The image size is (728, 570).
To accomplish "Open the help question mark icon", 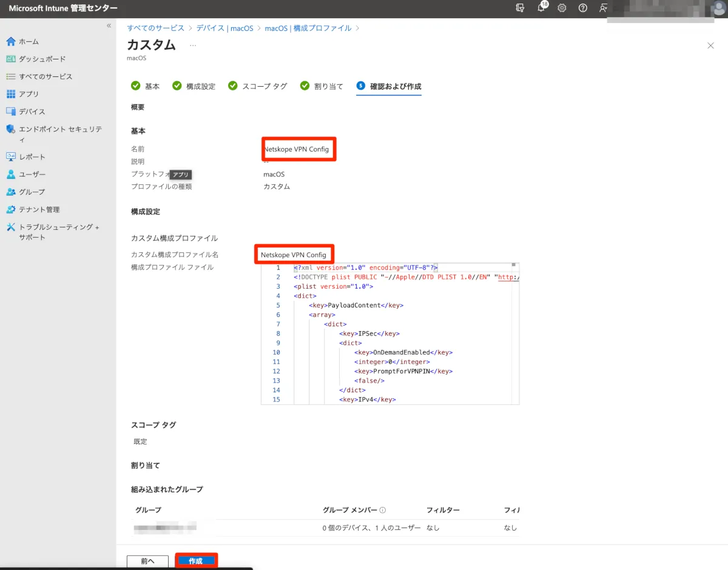I will point(582,8).
